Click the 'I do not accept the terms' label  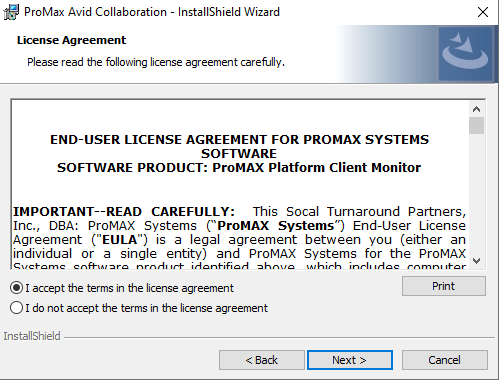147,308
